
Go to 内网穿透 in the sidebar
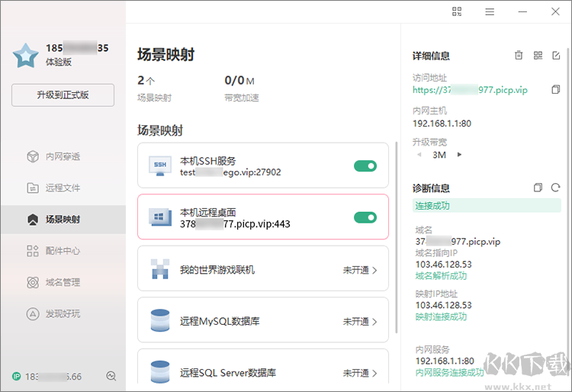pyautogui.click(x=63, y=156)
